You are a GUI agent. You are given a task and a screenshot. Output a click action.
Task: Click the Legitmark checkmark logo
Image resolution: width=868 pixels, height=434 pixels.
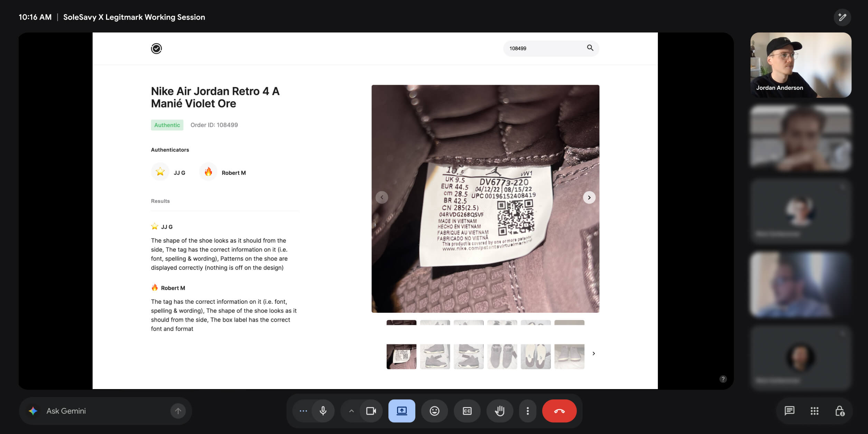tap(156, 48)
